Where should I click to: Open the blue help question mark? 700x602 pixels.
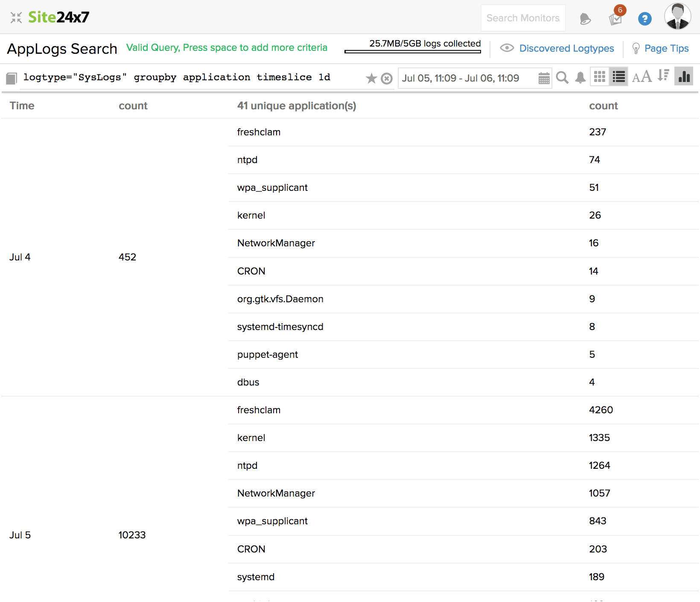(645, 19)
